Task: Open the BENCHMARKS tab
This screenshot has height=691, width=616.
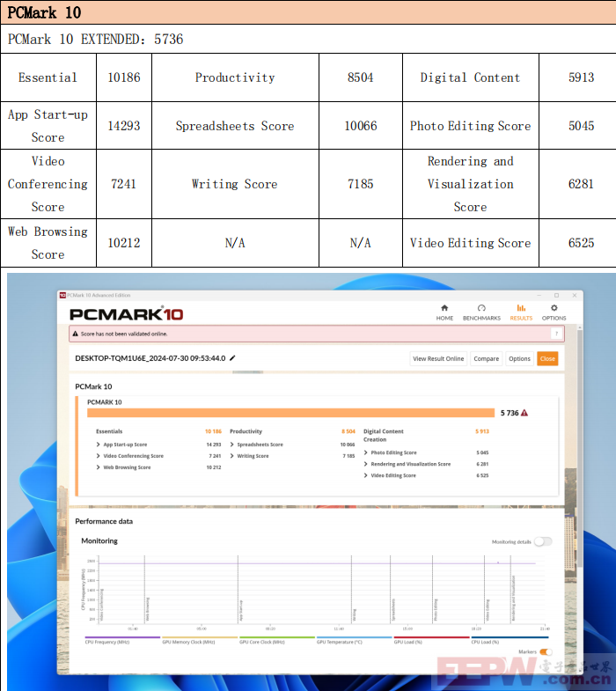Action: [x=481, y=312]
